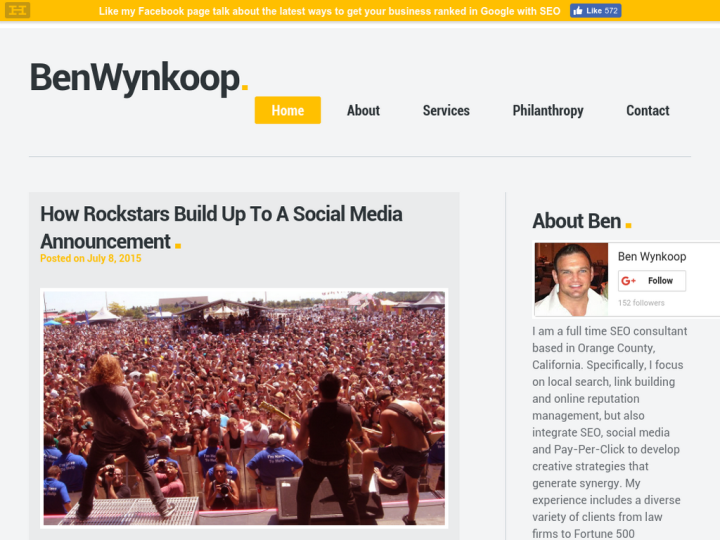Navigate to the Contact page

coord(647,110)
